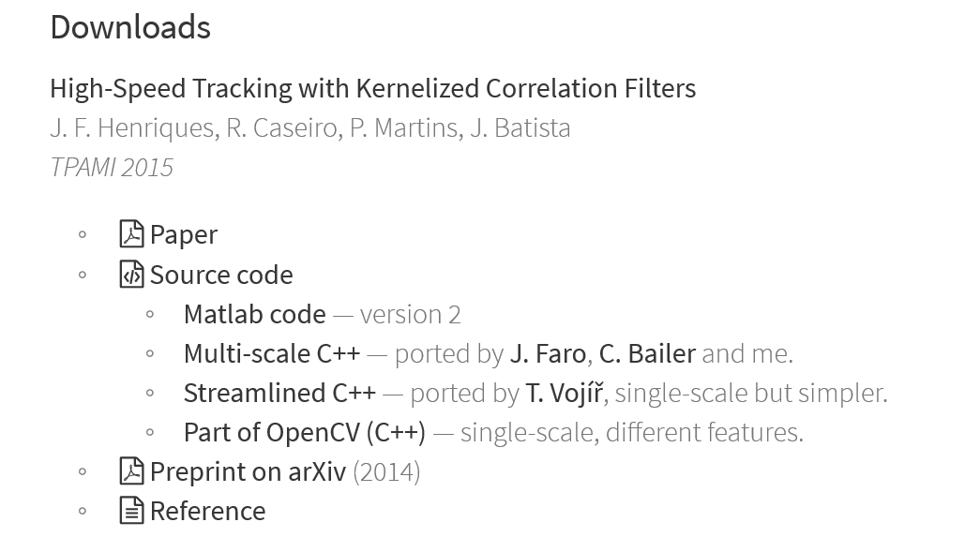Click the TPAMI 2015 venue text
Screen dimensions: 980x552
pos(112,168)
